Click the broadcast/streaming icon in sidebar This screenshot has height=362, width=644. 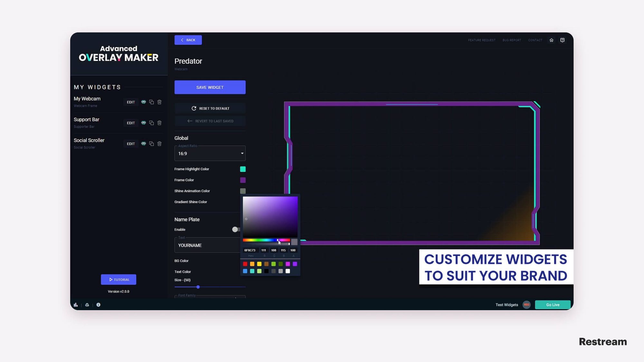click(x=87, y=305)
